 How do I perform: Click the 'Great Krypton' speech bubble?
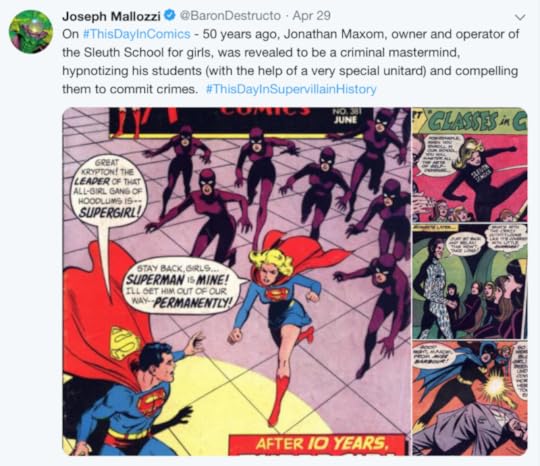click(107, 189)
